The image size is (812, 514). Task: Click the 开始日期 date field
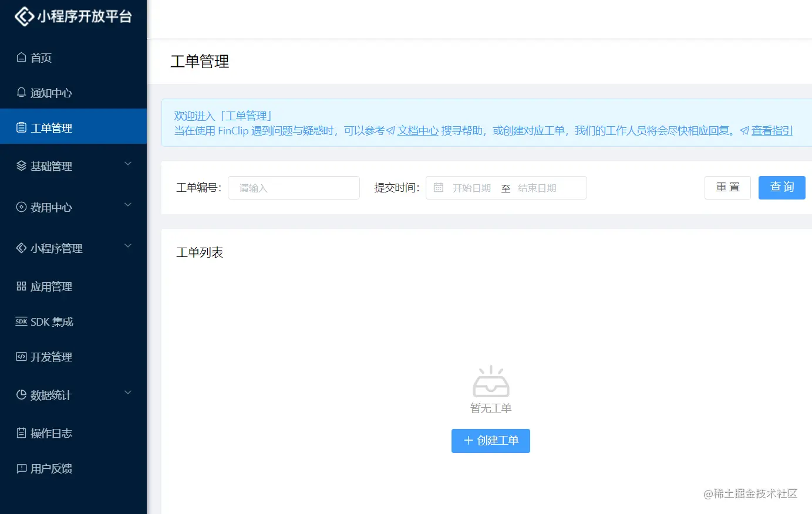click(471, 188)
